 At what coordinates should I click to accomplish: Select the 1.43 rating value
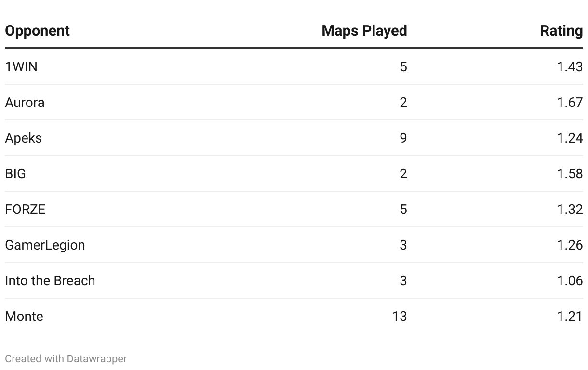(x=570, y=66)
